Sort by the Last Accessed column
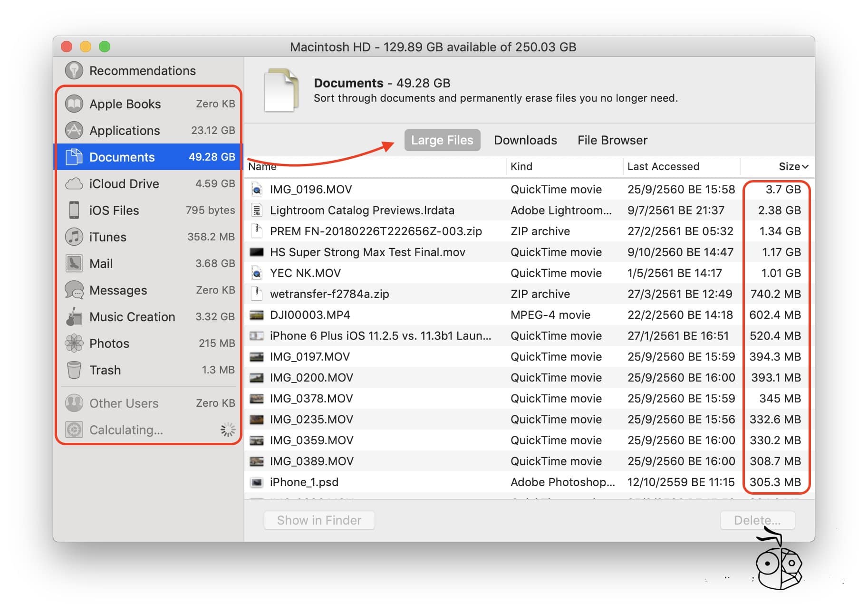Screen dimensions: 868x612 (664, 166)
